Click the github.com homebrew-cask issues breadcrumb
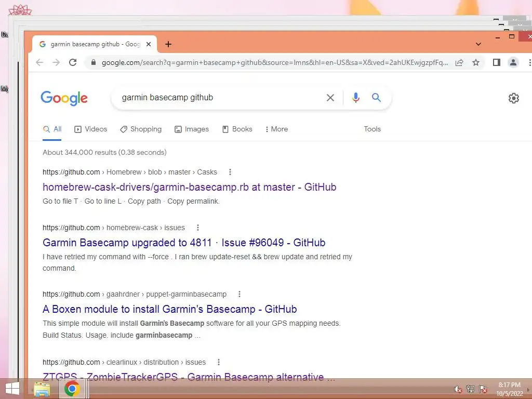 114,228
